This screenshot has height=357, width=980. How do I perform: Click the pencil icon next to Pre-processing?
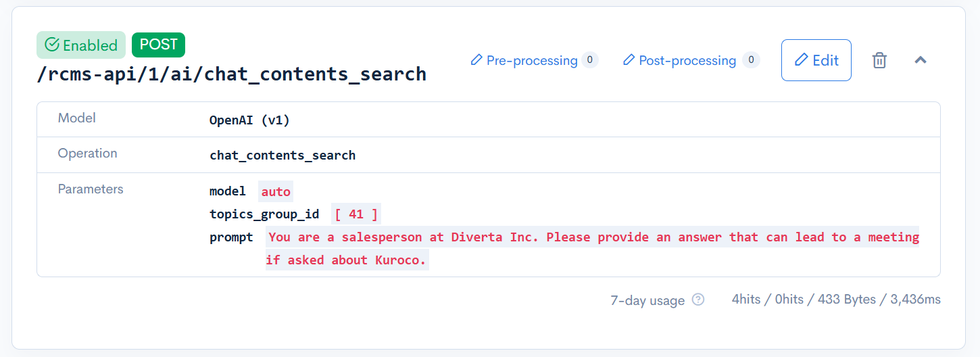pos(477,60)
